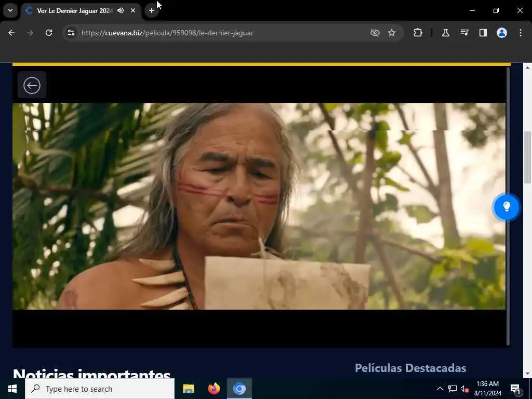Click the third-party cookies blocked eye icon
This screenshot has width=532, height=399.
pyautogui.click(x=375, y=33)
